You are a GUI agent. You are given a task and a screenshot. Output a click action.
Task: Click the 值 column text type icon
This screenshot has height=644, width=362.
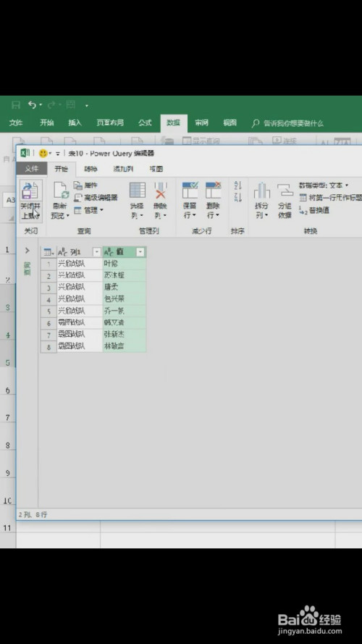click(109, 252)
